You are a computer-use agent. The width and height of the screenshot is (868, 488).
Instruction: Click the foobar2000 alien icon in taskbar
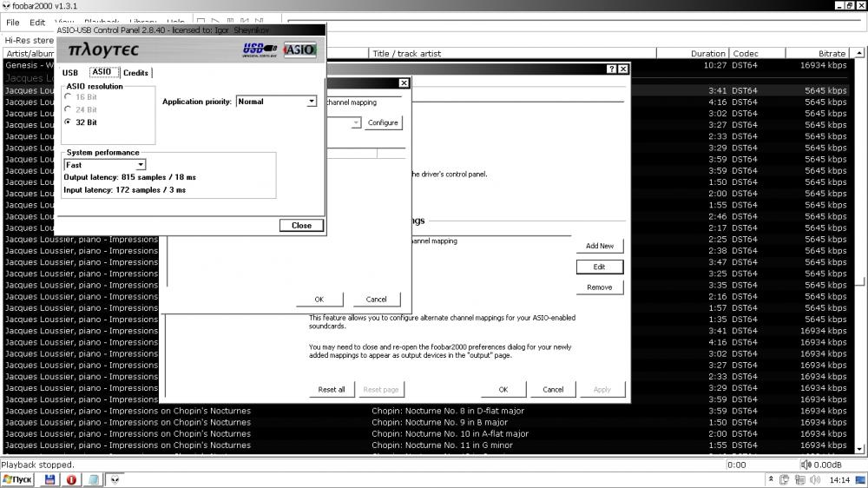click(115, 479)
